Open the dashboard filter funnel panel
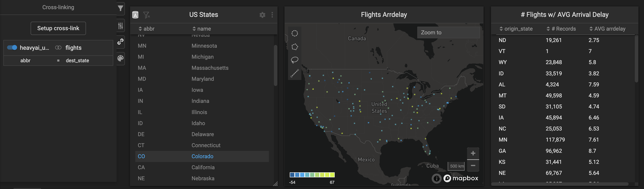Viewport: 644px width, 189px height. (x=121, y=8)
